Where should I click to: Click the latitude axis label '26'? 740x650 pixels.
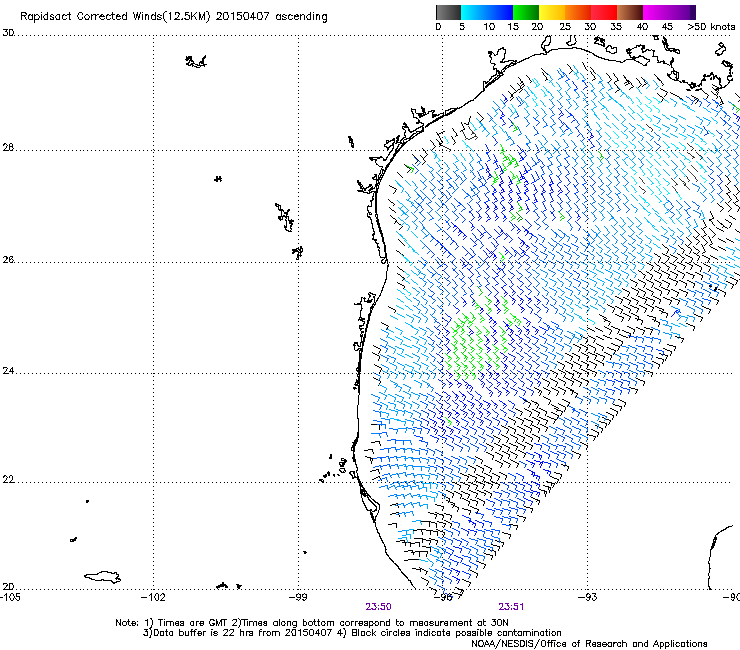click(8, 260)
